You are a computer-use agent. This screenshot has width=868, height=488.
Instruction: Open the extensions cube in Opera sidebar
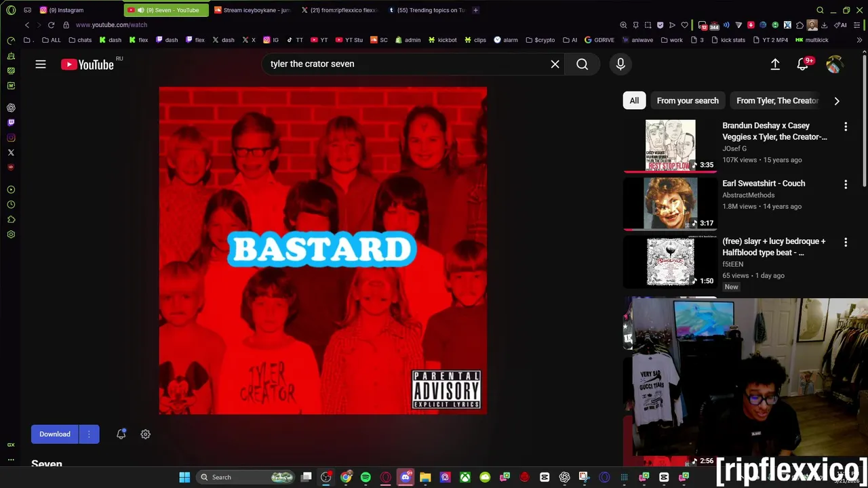click(x=11, y=220)
